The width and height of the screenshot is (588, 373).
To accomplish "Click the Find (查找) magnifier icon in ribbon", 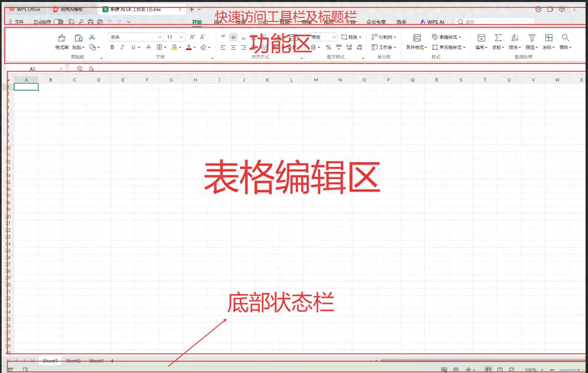I will (565, 38).
